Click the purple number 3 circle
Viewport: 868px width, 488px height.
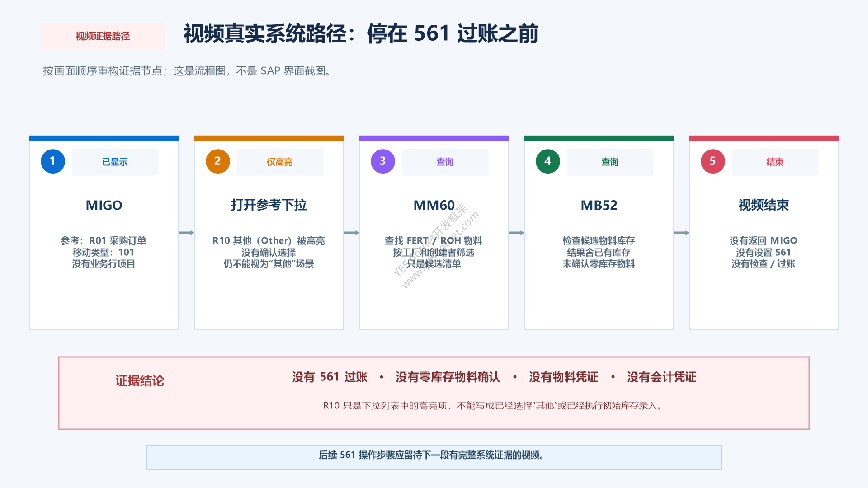tap(383, 161)
